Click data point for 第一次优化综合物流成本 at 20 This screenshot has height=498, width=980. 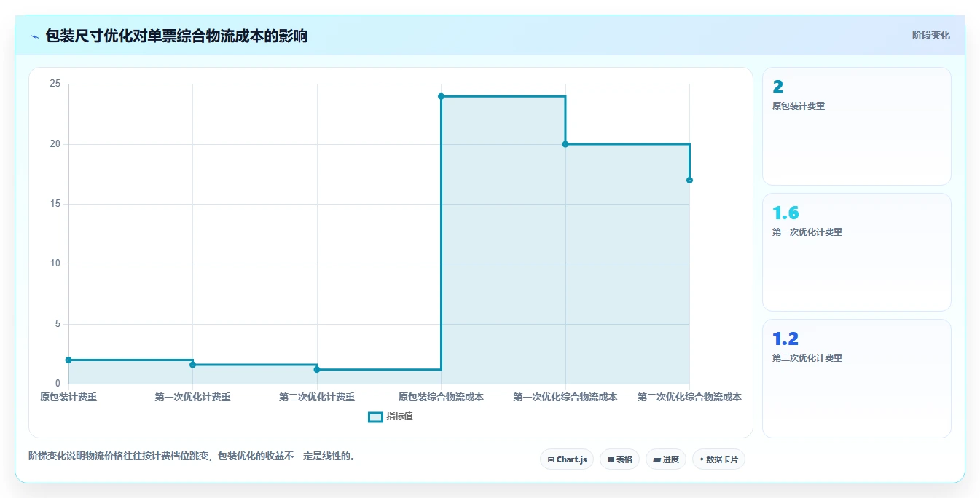coord(565,144)
